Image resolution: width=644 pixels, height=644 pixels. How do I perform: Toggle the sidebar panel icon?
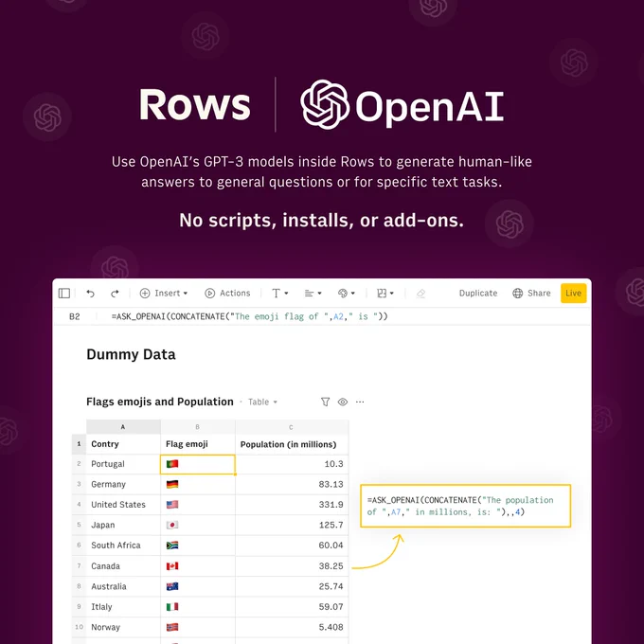pos(64,293)
